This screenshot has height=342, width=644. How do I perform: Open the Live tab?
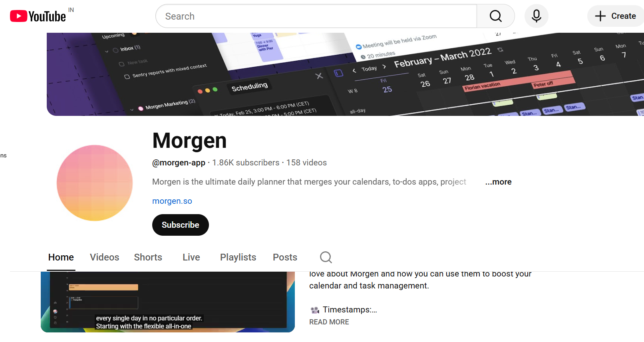[191, 257]
